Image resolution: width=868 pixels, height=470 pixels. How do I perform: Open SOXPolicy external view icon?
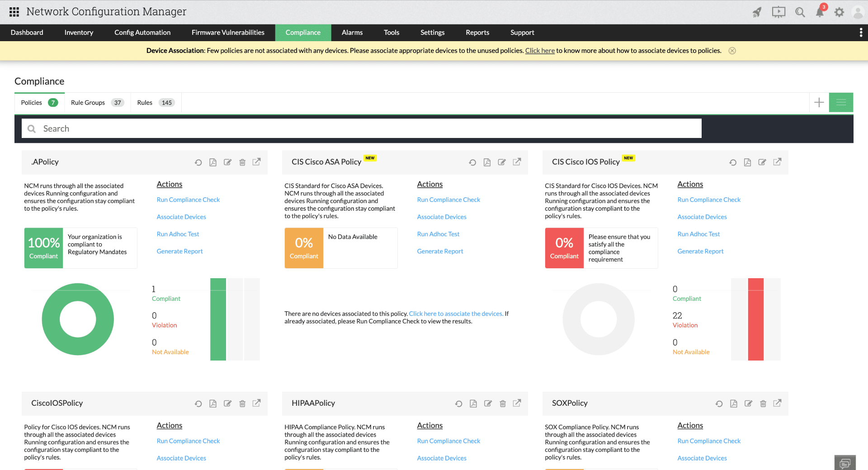tap(778, 403)
